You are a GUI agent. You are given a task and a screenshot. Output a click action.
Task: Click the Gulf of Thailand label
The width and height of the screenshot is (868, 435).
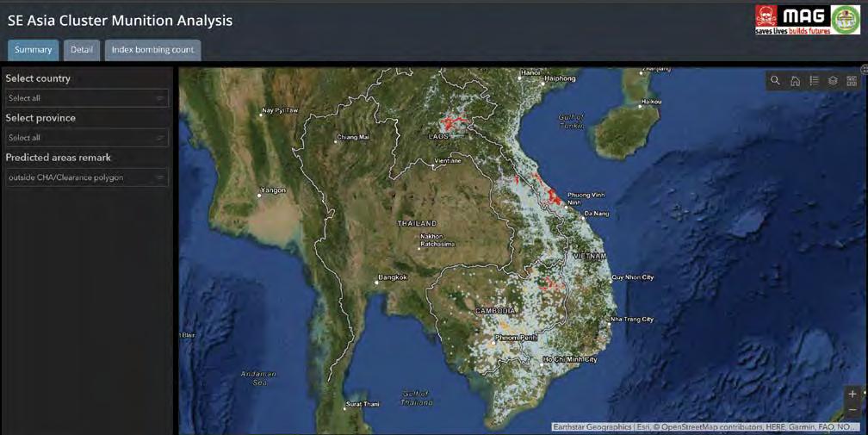pyautogui.click(x=416, y=399)
